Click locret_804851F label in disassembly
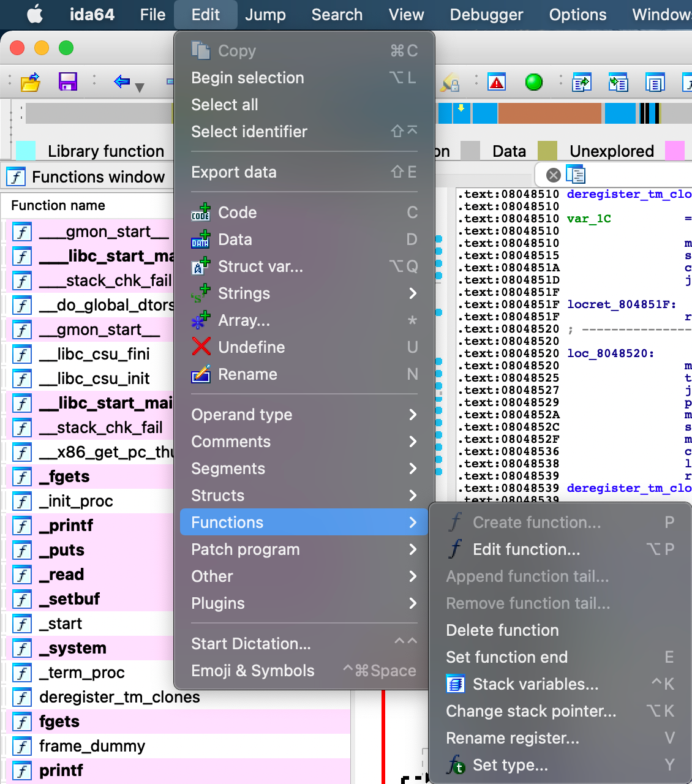Viewport: 692px width, 784px height. pyautogui.click(x=622, y=304)
